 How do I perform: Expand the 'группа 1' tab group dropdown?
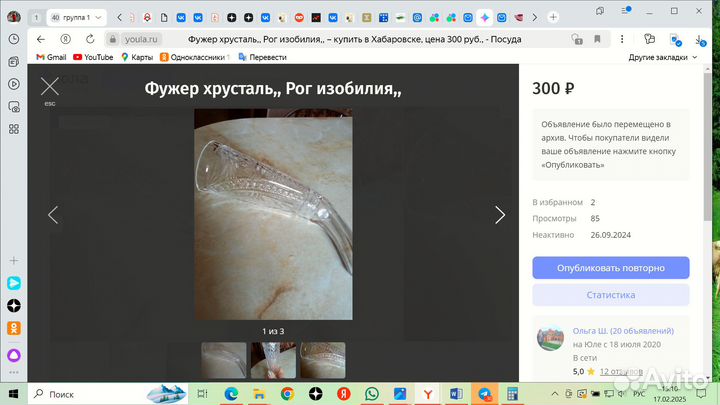98,17
